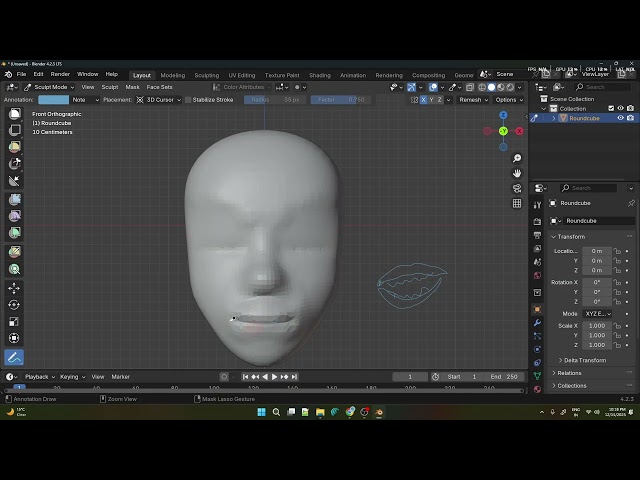Switch to the Shading workspace tab
The height and width of the screenshot is (480, 640).
coord(320,75)
